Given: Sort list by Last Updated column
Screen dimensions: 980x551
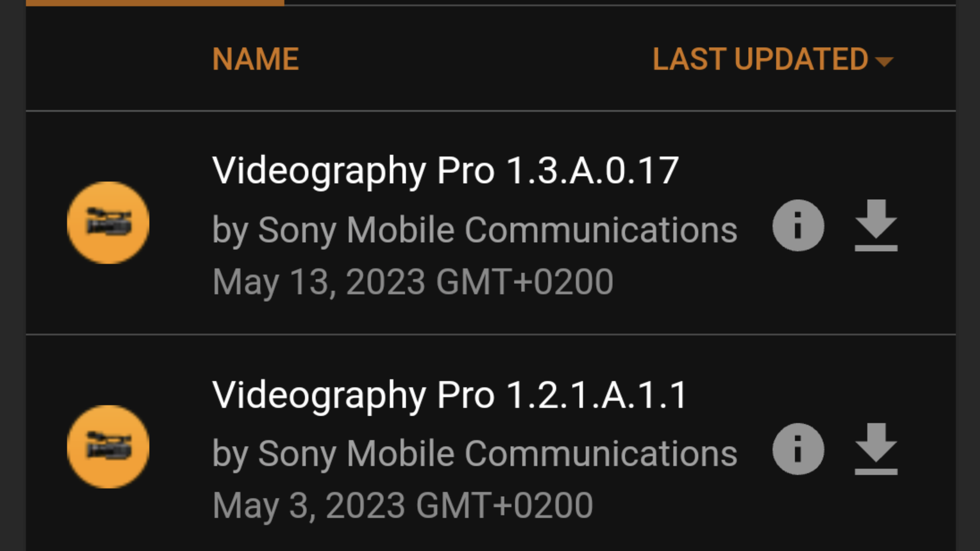Looking at the screenshot, I should tap(760, 60).
